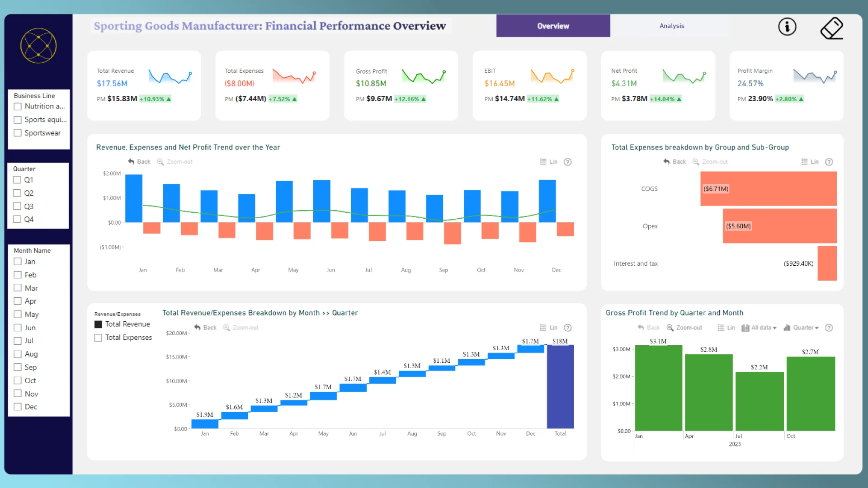The image size is (868, 488).
Task: Click the Jul quarter gross profit bar $2.2M
Action: [759, 401]
